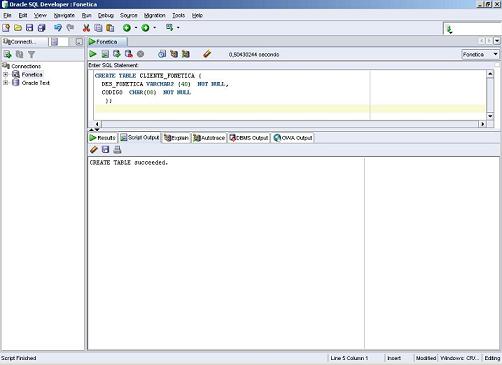Click the Clear eraser icon in worksheet toolbar
Screen dimensions: 502x365
point(207,54)
